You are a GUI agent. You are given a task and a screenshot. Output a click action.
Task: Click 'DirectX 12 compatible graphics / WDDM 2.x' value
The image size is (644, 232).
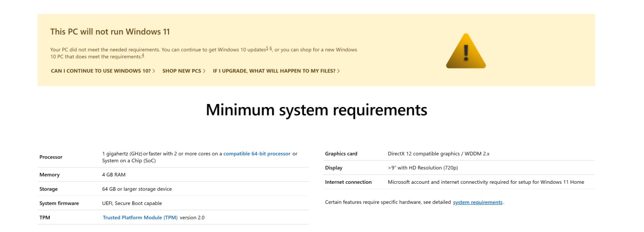(x=439, y=154)
